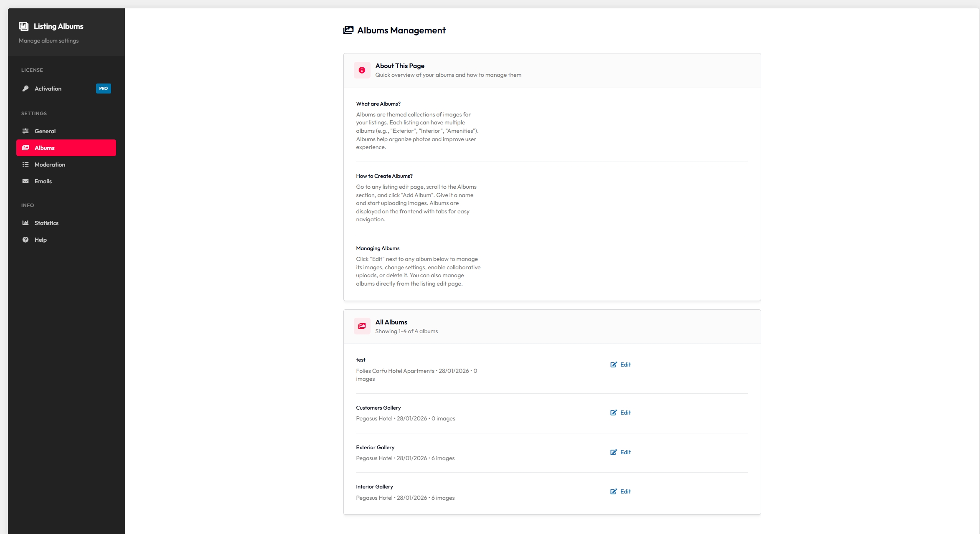
Task: Open the Activation page under LICENSE
Action: coord(47,88)
